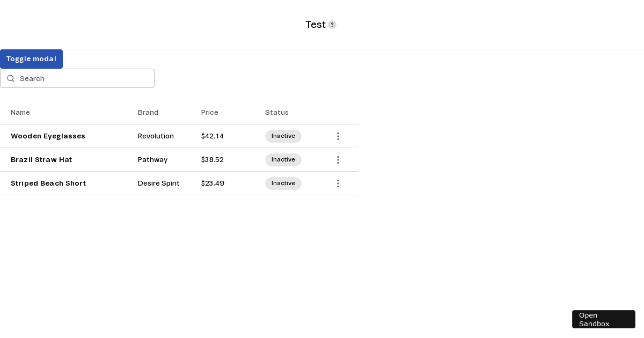Open actions menu for Wooden Eyeglasses row
The height and width of the screenshot is (338, 644).
click(x=338, y=136)
